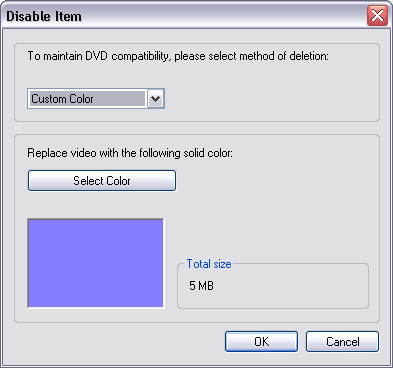Click the Select Color button
Viewport: 393px width, 368px height.
[x=102, y=181]
